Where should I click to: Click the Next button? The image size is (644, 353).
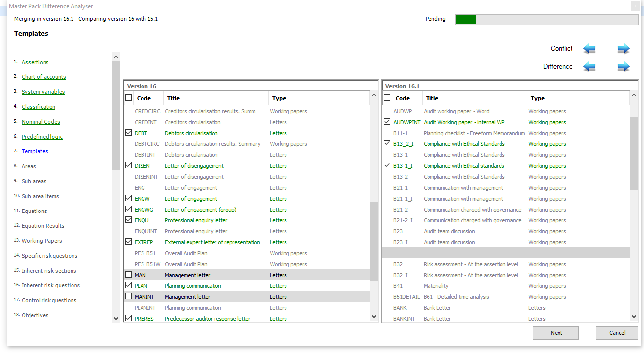tap(556, 333)
